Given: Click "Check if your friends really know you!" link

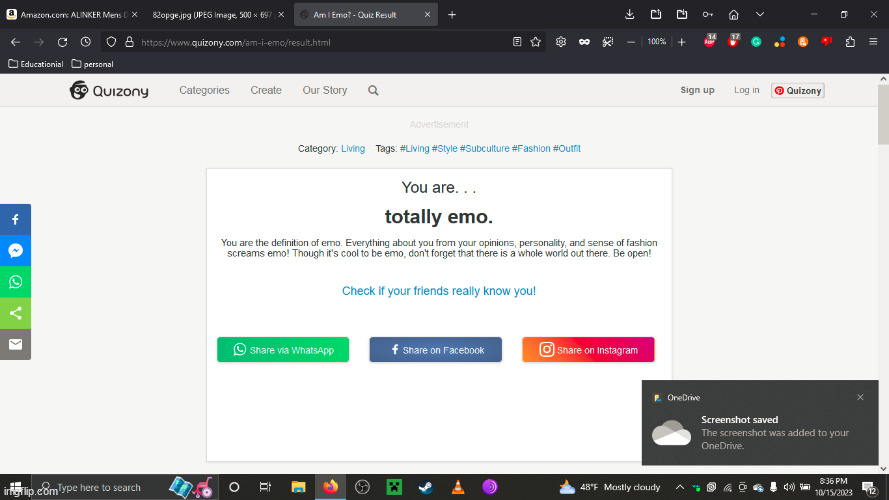Looking at the screenshot, I should point(438,291).
